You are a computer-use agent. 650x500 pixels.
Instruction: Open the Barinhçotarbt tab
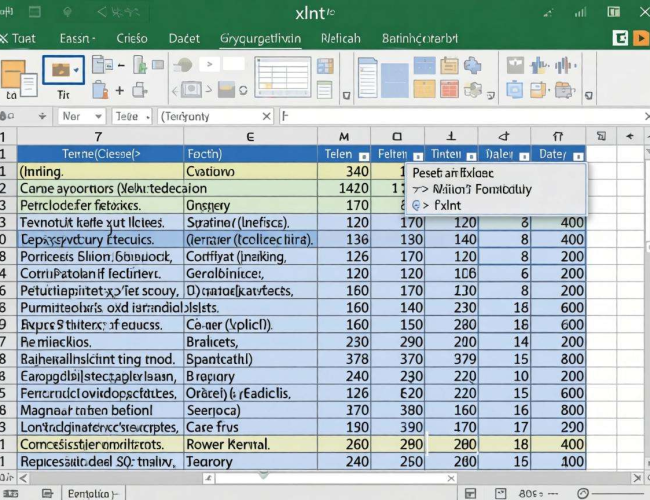point(420,39)
